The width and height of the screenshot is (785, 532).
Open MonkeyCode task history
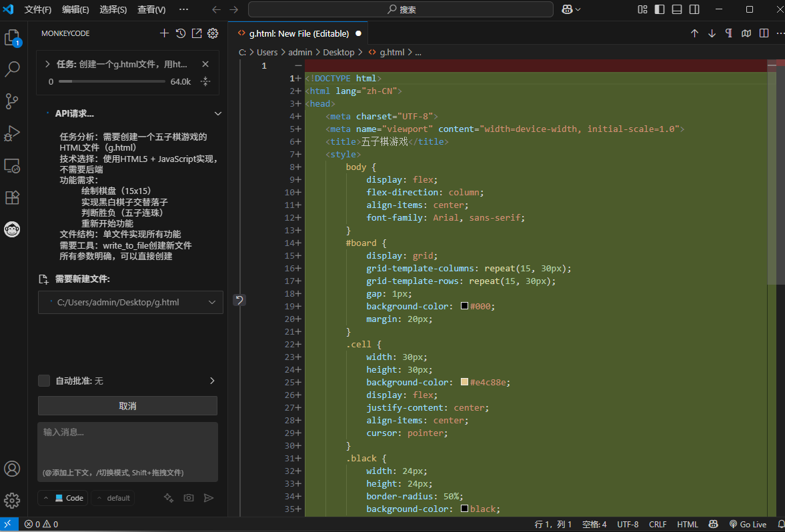tap(181, 33)
